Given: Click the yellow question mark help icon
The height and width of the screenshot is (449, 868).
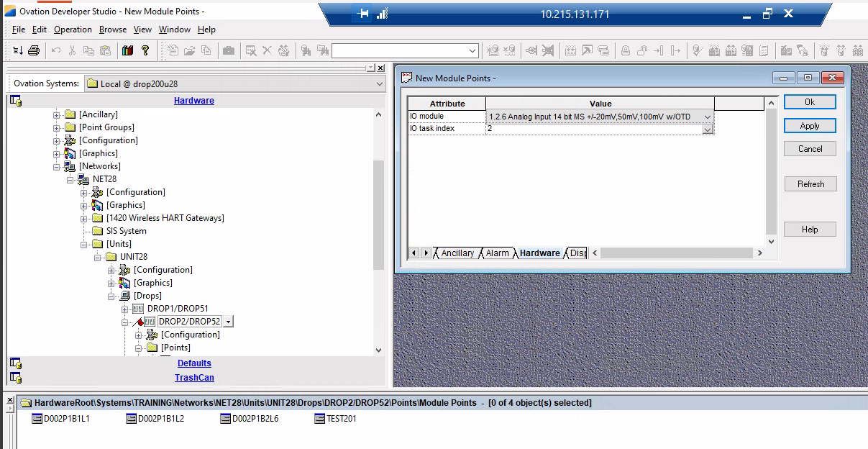Looking at the screenshot, I should pos(145,50).
